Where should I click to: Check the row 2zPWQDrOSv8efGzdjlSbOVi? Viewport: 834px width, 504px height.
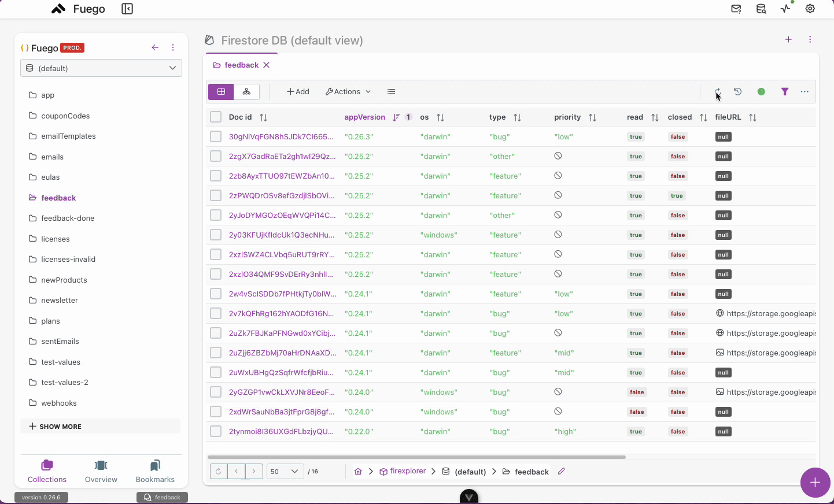click(216, 195)
